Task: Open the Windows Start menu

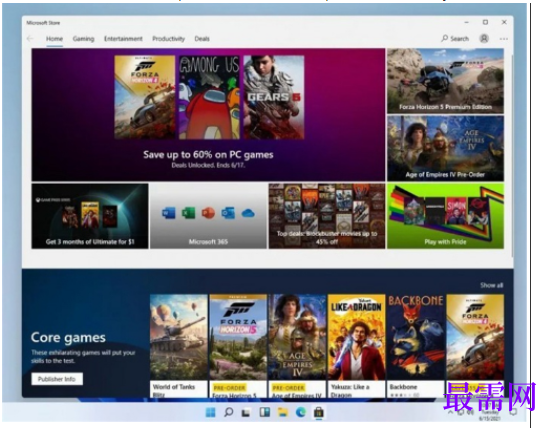Action: (210, 412)
